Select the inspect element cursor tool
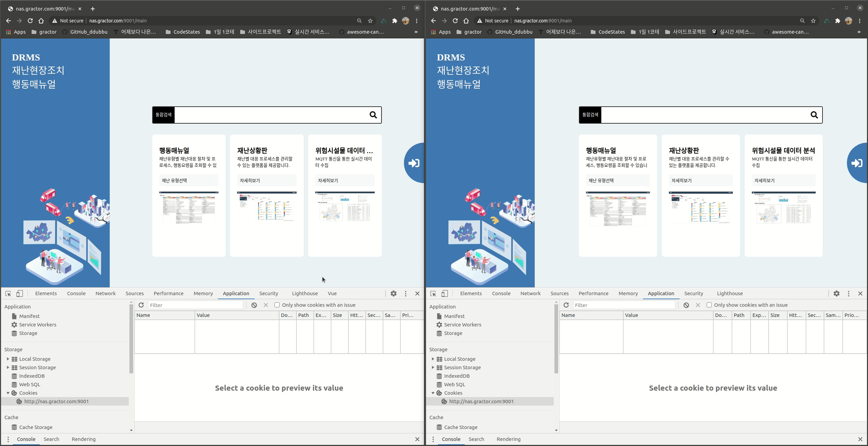Viewport: 868px width, 446px height. (x=7, y=293)
